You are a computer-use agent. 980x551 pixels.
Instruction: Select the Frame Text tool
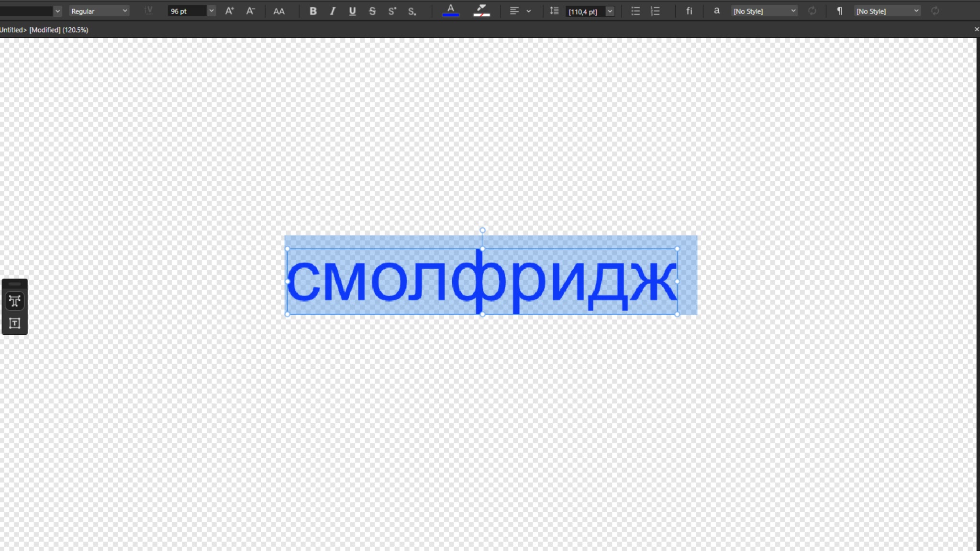[15, 323]
